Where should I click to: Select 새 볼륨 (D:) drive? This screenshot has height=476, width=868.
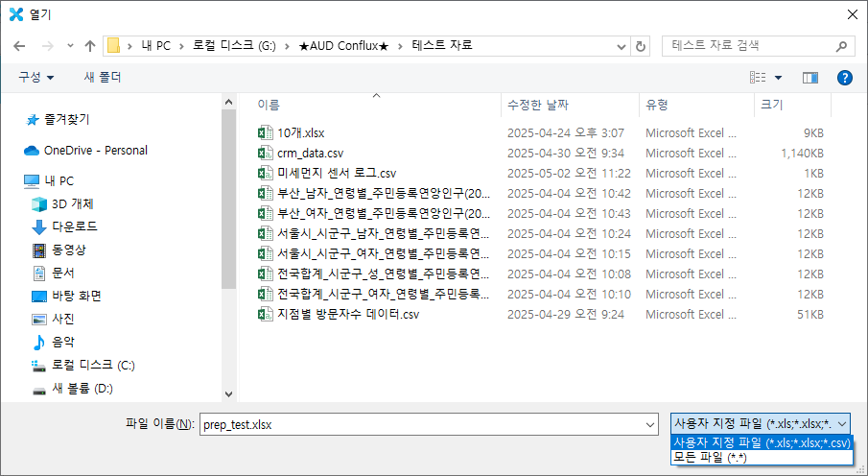tap(72, 389)
